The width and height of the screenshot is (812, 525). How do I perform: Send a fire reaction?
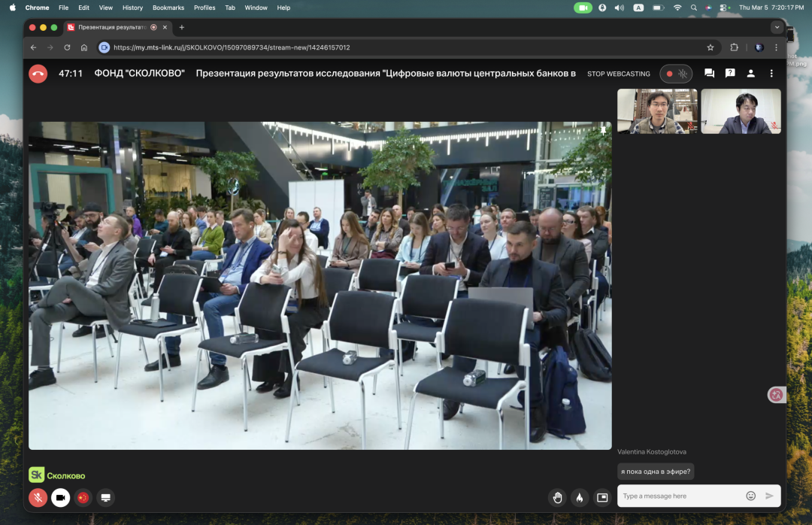click(579, 497)
